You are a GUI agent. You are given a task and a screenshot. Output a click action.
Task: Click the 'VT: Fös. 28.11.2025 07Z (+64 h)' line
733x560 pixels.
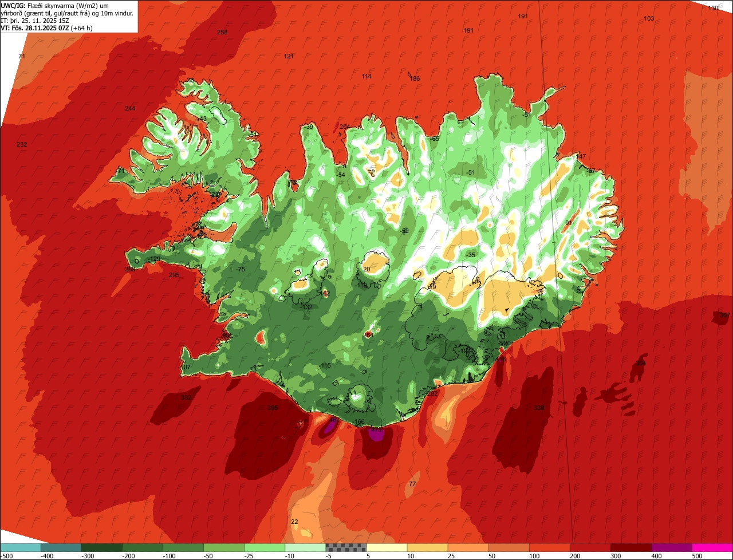pyautogui.click(x=47, y=27)
